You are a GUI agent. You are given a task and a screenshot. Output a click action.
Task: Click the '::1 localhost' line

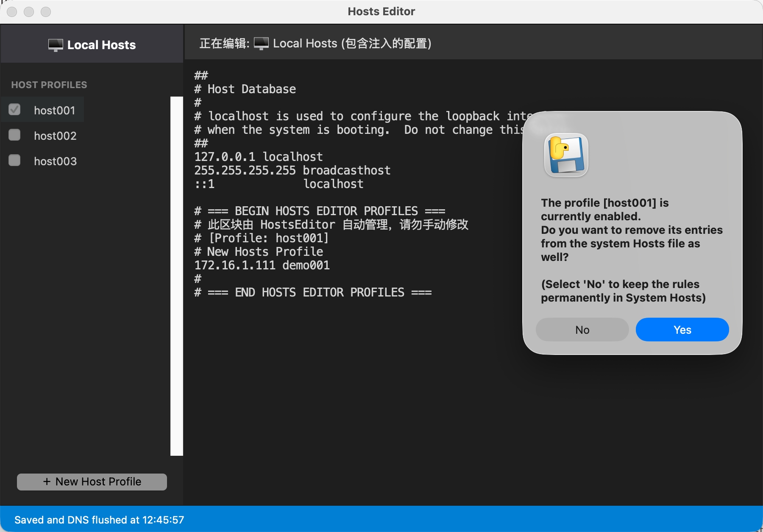click(279, 184)
